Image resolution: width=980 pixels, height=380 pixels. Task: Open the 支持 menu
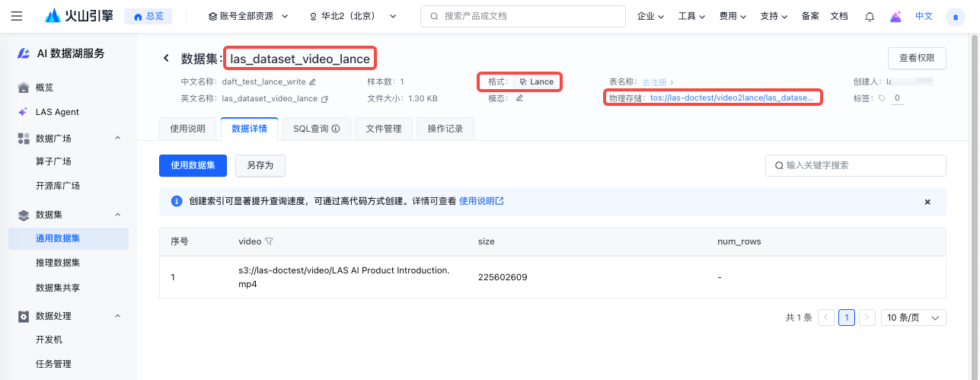click(x=774, y=16)
